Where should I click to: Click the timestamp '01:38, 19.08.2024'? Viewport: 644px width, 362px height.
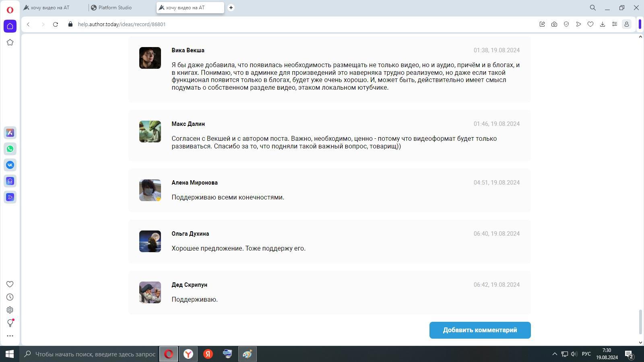(x=497, y=50)
